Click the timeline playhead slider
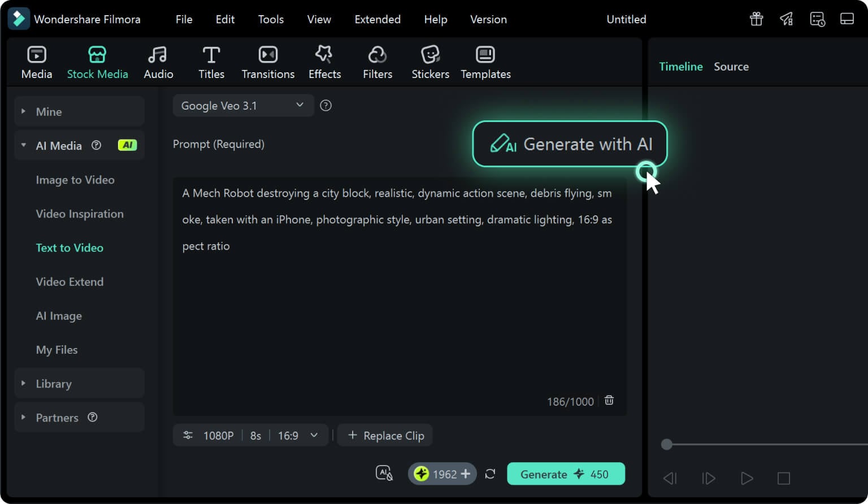This screenshot has width=868, height=504. 667,445
